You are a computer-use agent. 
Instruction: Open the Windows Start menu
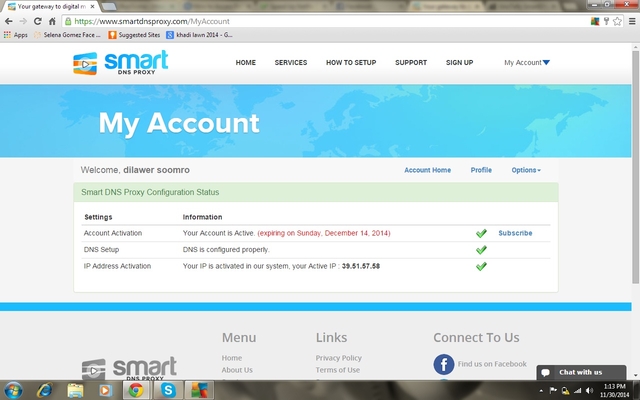(x=13, y=391)
